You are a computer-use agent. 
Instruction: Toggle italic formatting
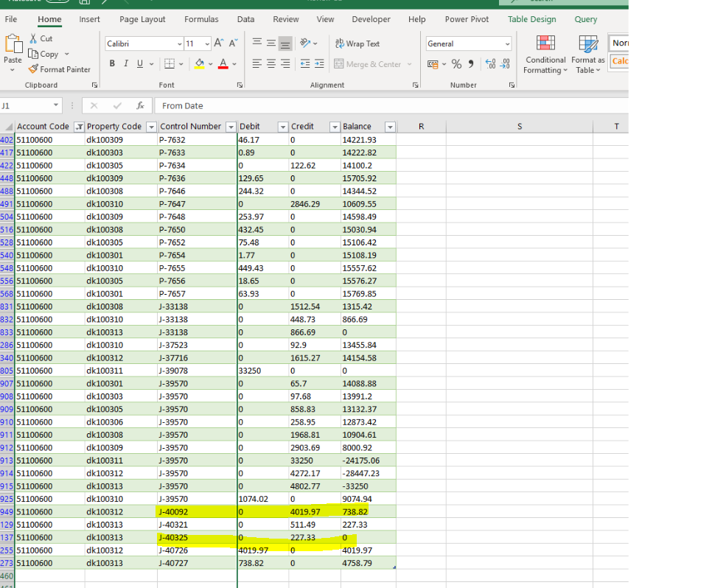click(126, 64)
